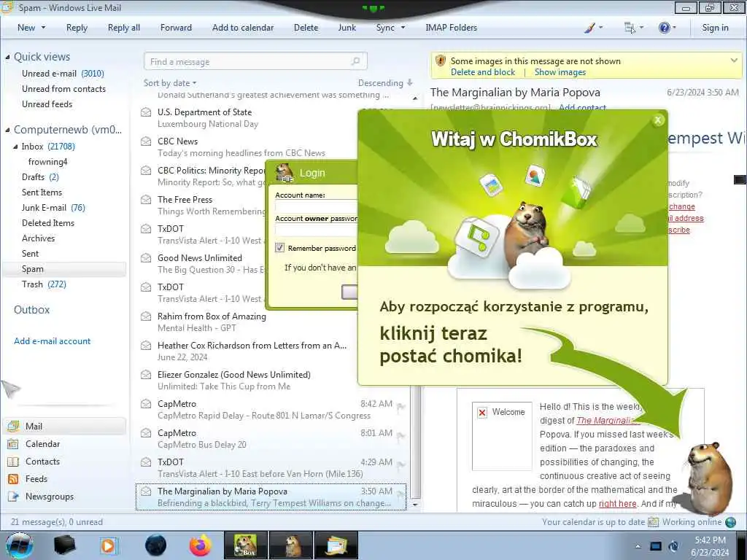Click the Working online globe icon

[x=730, y=522]
